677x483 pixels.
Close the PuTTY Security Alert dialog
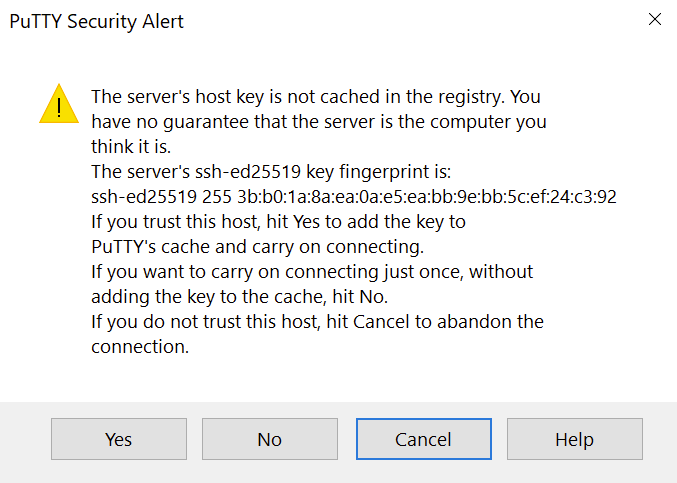tap(655, 19)
